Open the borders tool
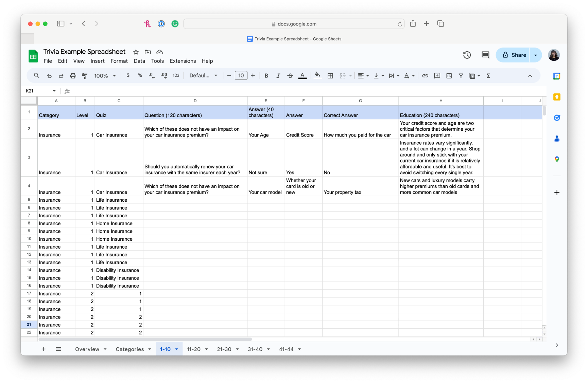 click(x=330, y=76)
